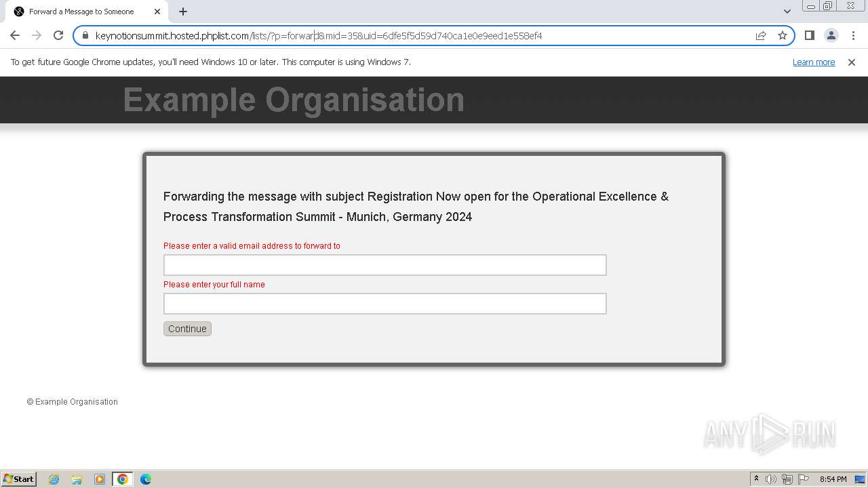Launch Internet Explorer from the taskbar
This screenshot has height=488, width=868.
tap(54, 479)
